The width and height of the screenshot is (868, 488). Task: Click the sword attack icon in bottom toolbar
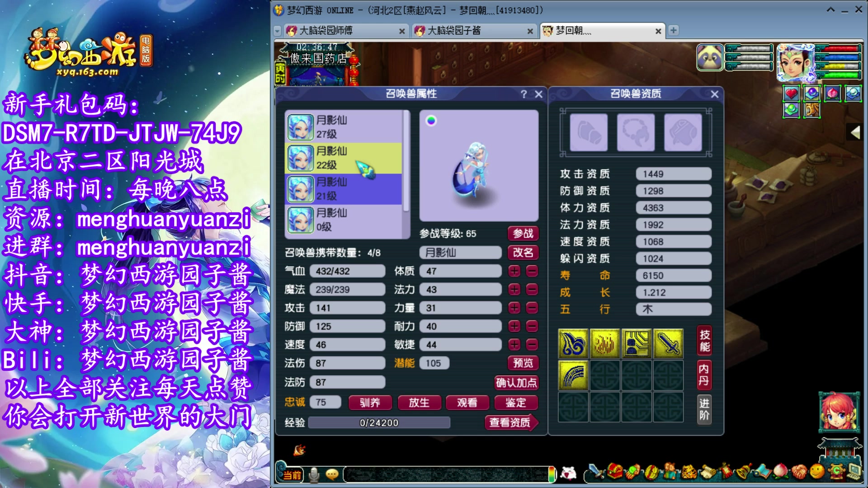tap(597, 472)
